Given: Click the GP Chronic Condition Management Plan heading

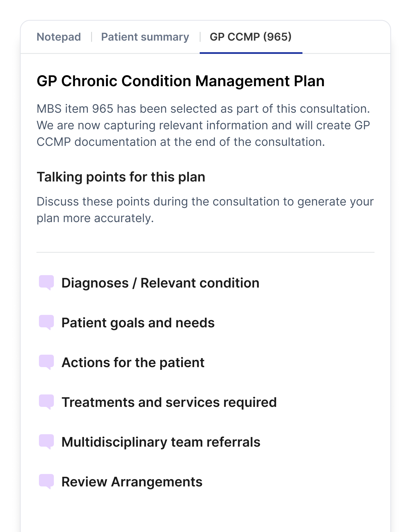Looking at the screenshot, I should click(180, 81).
